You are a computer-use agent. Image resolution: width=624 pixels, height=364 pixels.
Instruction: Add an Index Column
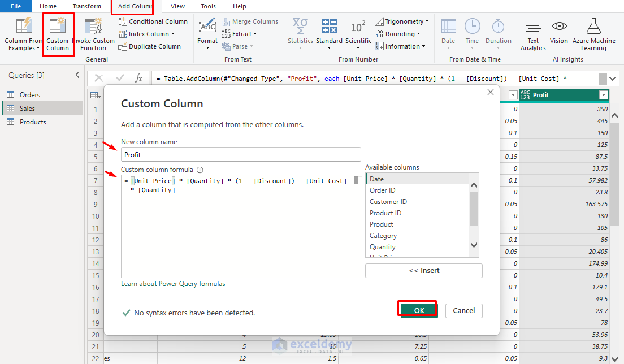click(147, 34)
